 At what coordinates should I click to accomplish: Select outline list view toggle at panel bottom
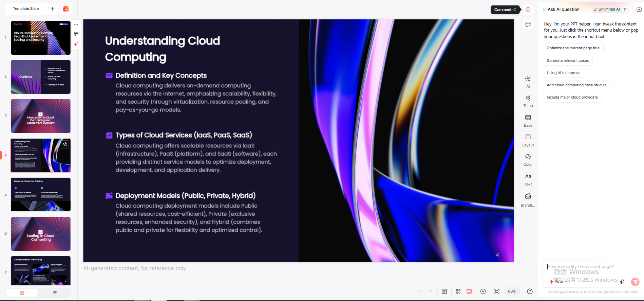55,293
